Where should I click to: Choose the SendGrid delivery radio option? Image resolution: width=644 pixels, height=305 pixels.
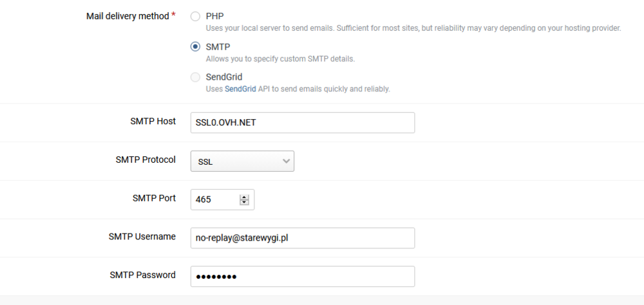tap(195, 77)
